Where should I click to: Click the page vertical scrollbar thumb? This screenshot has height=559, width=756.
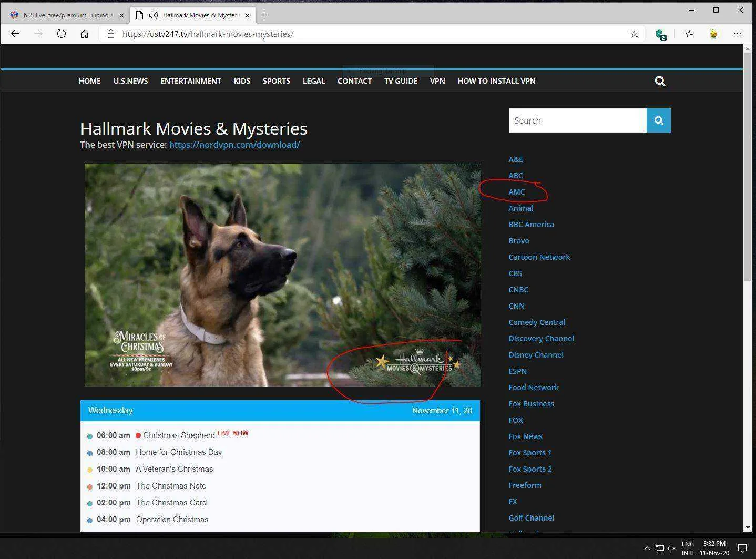tap(748, 167)
